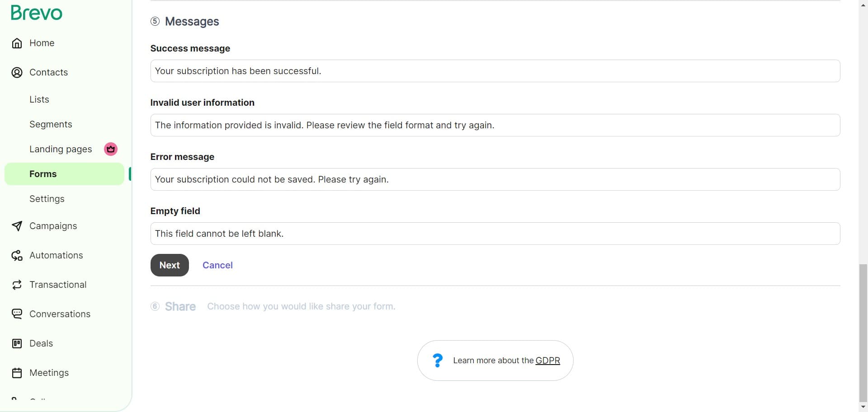Open the Conversations chat bubble icon
The image size is (868, 412).
pyautogui.click(x=17, y=314)
